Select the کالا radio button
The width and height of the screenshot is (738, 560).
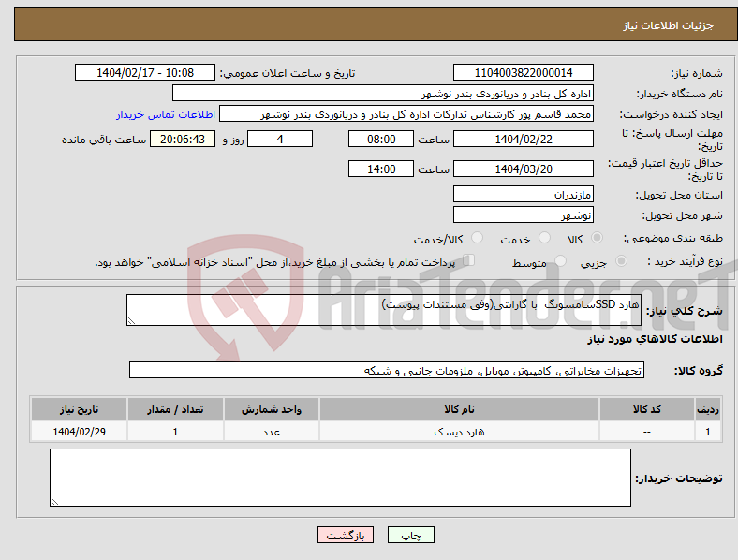(x=597, y=238)
